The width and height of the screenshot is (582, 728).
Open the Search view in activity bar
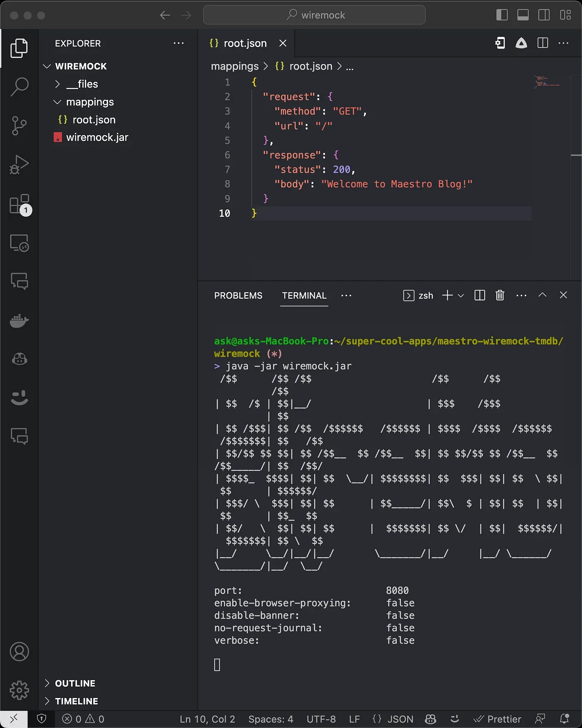pos(19,87)
